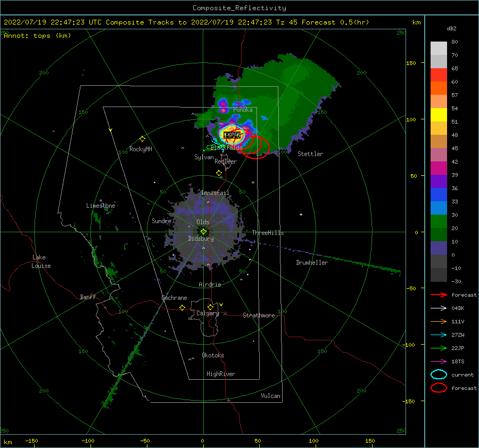Select the blue 33-36 dBZ swatch
Screen dimensions: 479x448
[439, 195]
